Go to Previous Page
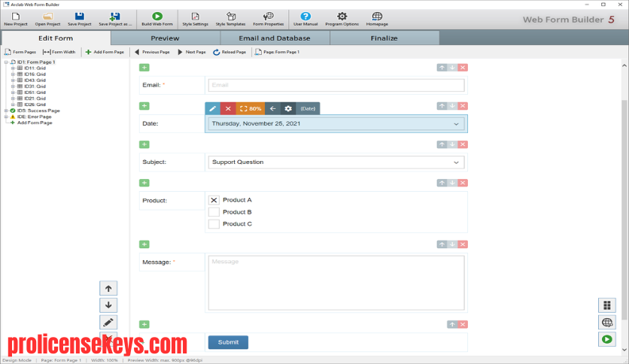Viewport: 629px width, 364px height. pos(152,52)
